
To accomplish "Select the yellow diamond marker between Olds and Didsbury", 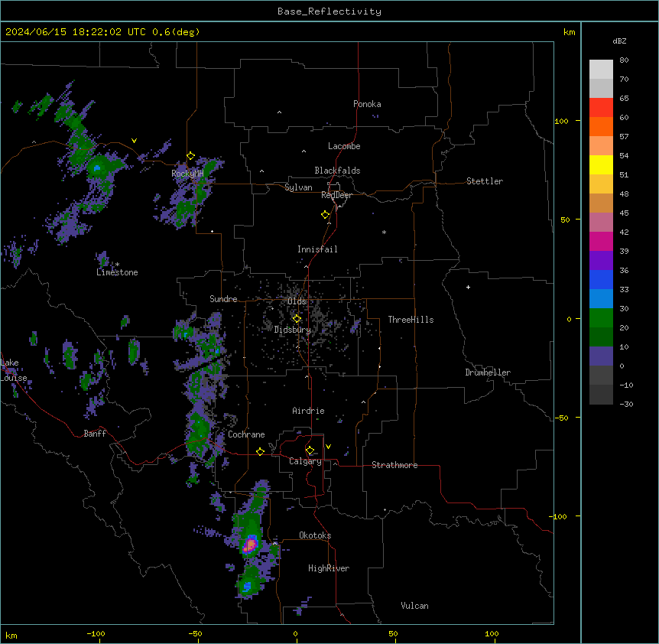I will tap(297, 318).
